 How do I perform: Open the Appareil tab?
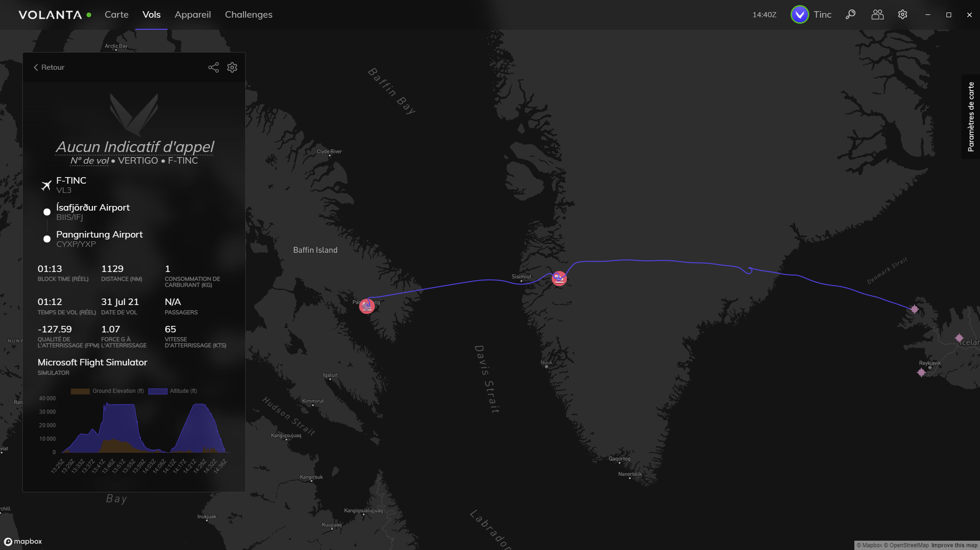pos(193,14)
